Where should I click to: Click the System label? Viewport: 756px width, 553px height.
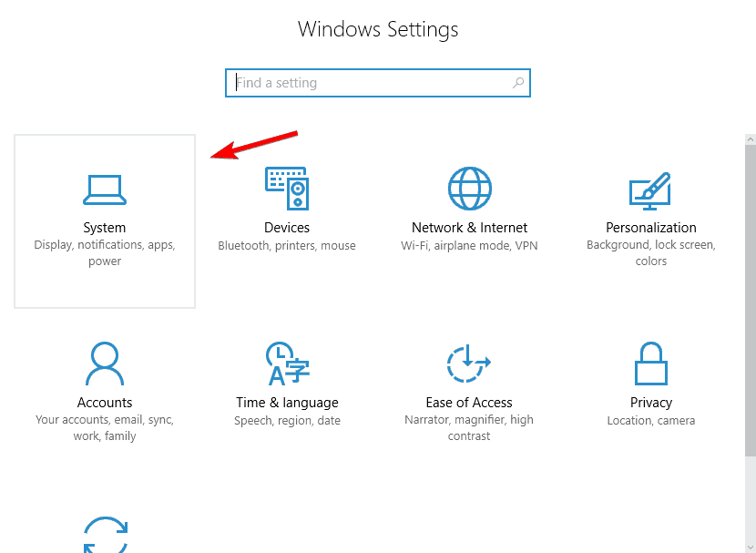105,228
